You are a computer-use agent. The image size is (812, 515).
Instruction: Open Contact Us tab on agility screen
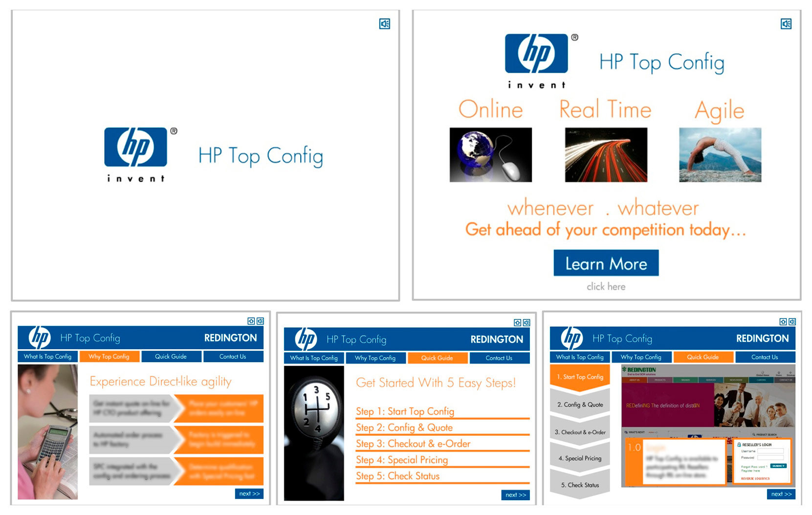click(x=233, y=356)
